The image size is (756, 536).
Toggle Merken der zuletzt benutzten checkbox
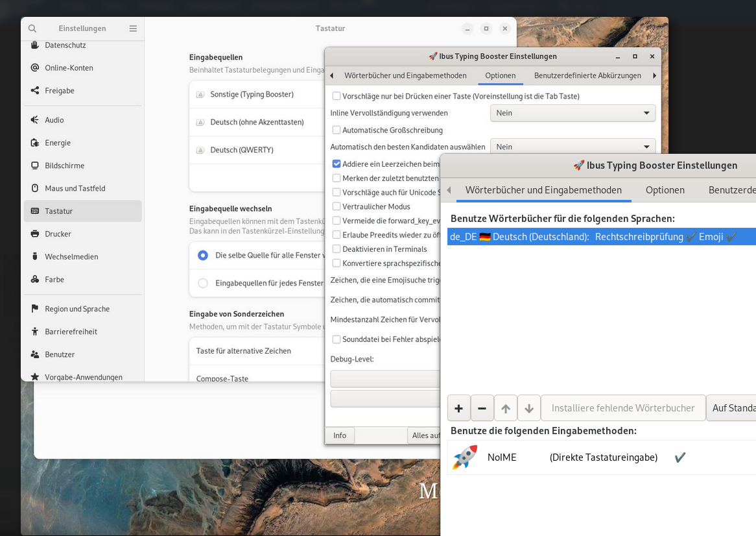coord(337,178)
